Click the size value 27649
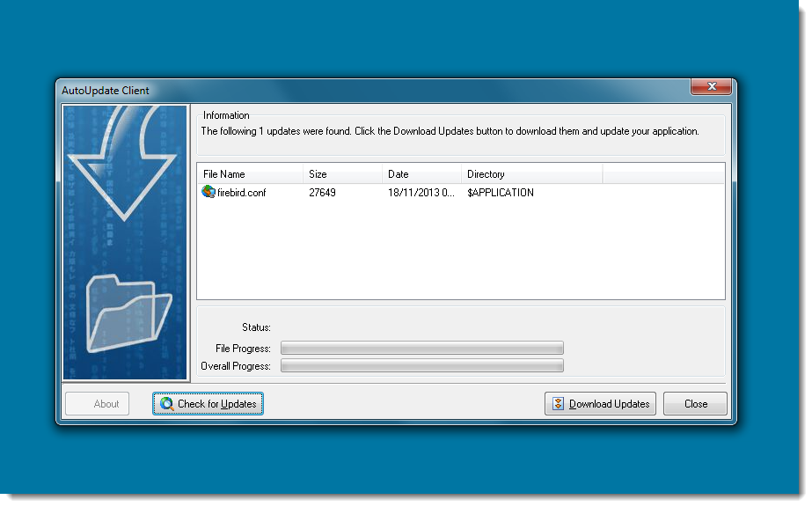The height and width of the screenshot is (507, 812). tap(322, 193)
